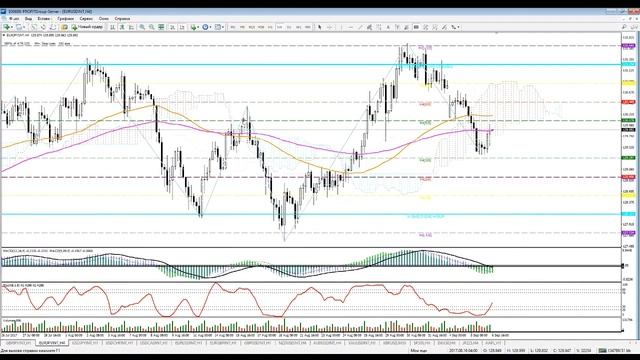Select the Text (A) drawing tool
This screenshot has height=360, width=640.
(x=388, y=27)
